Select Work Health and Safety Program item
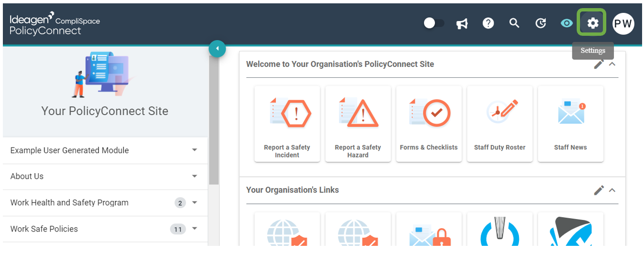The image size is (644, 253). click(105, 203)
